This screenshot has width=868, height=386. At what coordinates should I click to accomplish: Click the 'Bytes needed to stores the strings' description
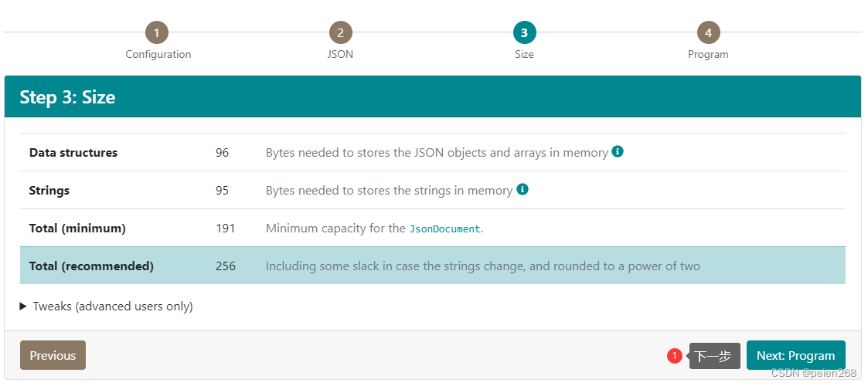(x=389, y=191)
